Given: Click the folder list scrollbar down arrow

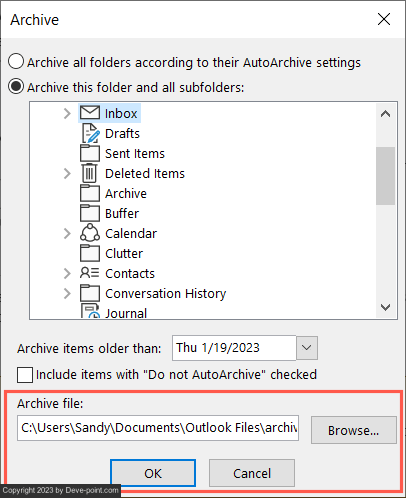Looking at the screenshot, I should point(386,307).
